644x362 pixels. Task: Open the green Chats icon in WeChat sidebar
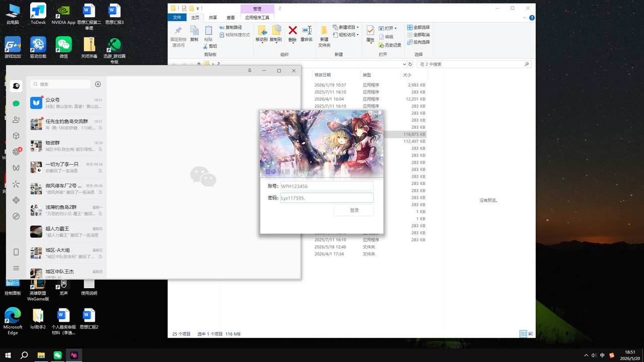pyautogui.click(x=16, y=104)
